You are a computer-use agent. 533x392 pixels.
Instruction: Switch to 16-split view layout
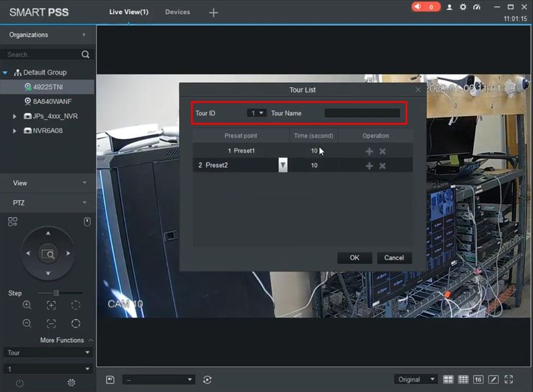478,379
